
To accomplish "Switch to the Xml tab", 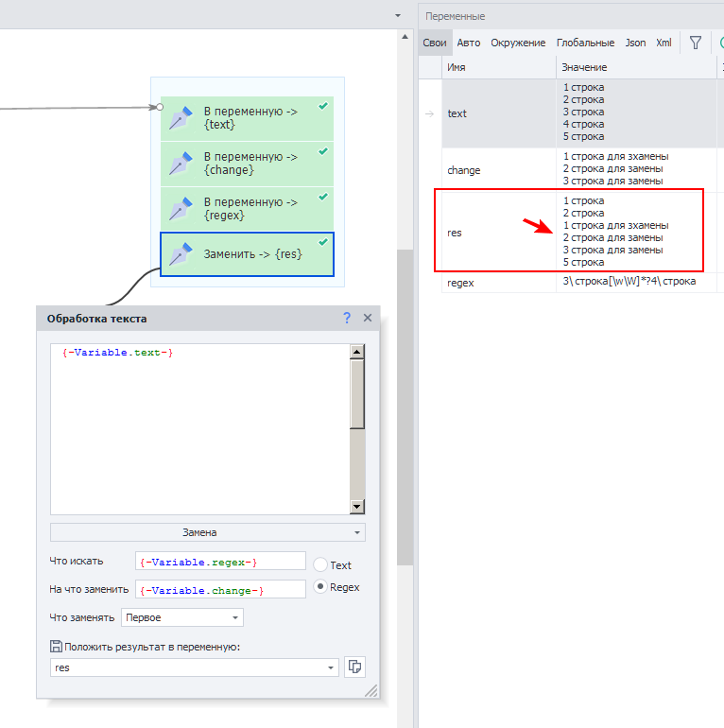I will [x=664, y=43].
